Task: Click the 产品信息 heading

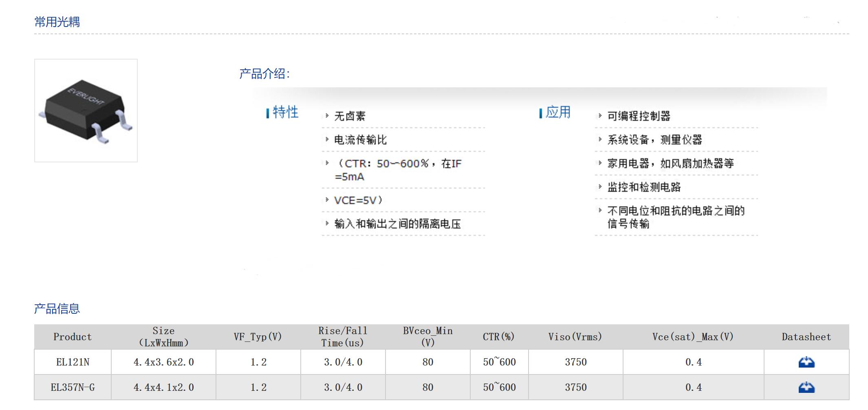Action: pyautogui.click(x=57, y=309)
